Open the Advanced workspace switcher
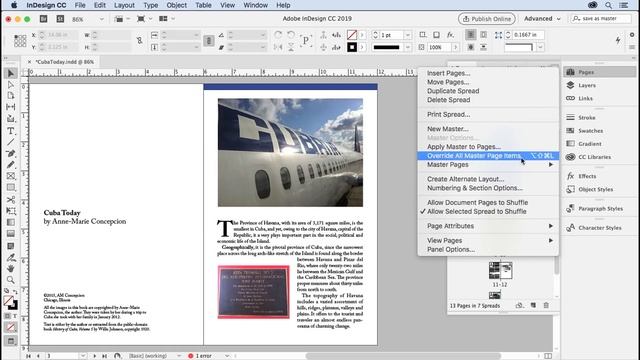Screen dimensions: 640x360 point(542,19)
